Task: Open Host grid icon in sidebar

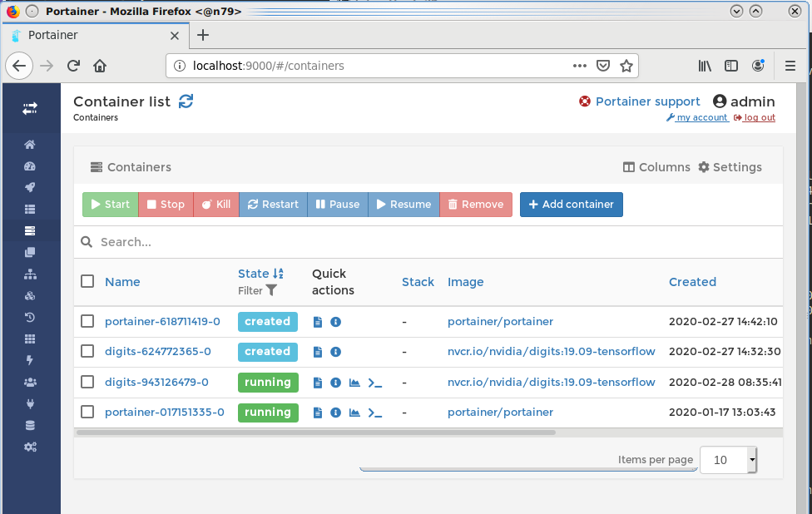Action: coord(30,339)
